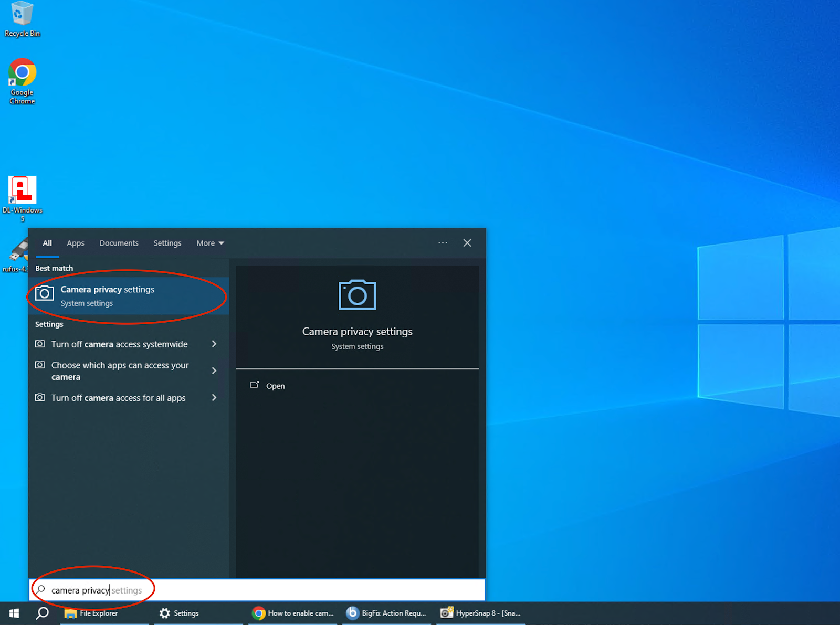Expand arrow for Choose which apps can access camera
The width and height of the screenshot is (840, 625).
click(214, 371)
